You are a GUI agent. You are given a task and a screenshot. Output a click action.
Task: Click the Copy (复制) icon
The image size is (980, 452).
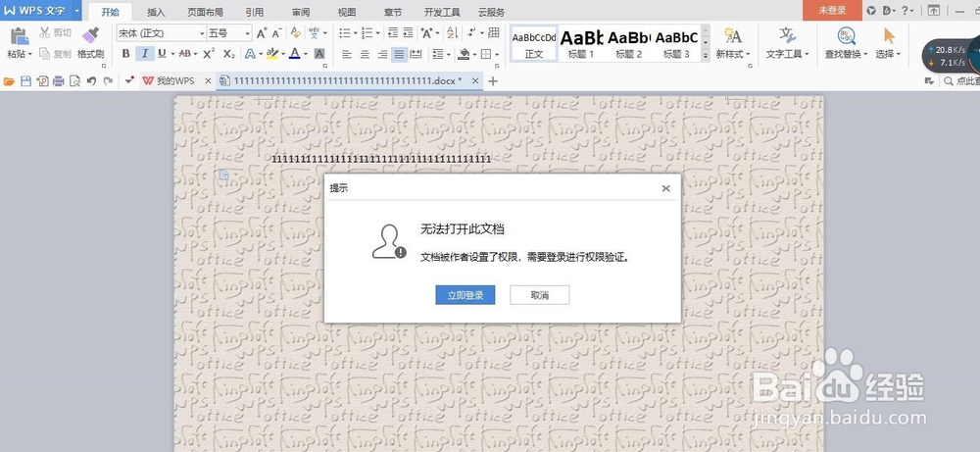tap(45, 54)
